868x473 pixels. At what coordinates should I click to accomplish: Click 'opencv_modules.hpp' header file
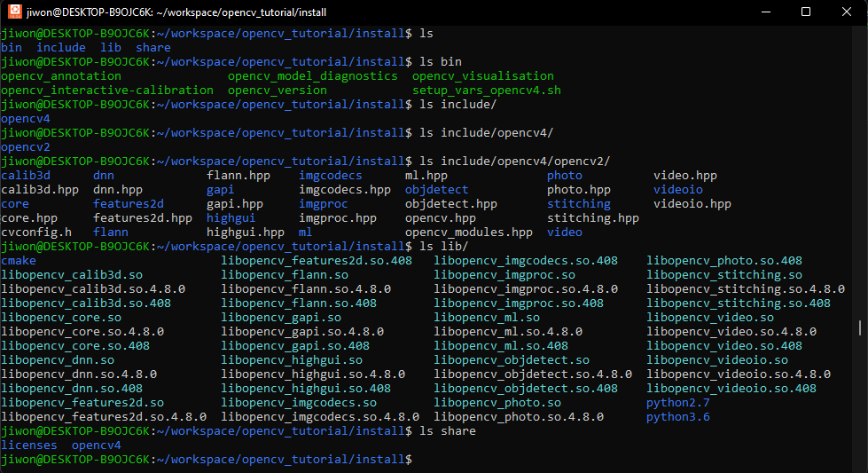coord(469,233)
